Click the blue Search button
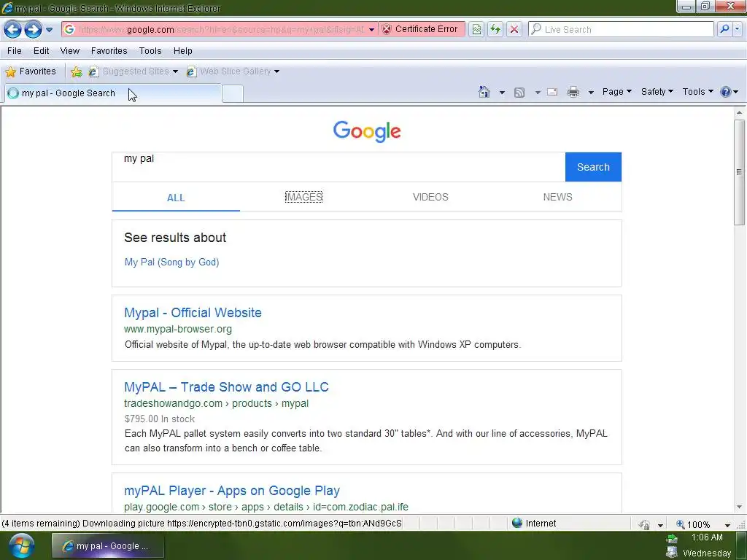Image resolution: width=747 pixels, height=560 pixels. tap(593, 167)
